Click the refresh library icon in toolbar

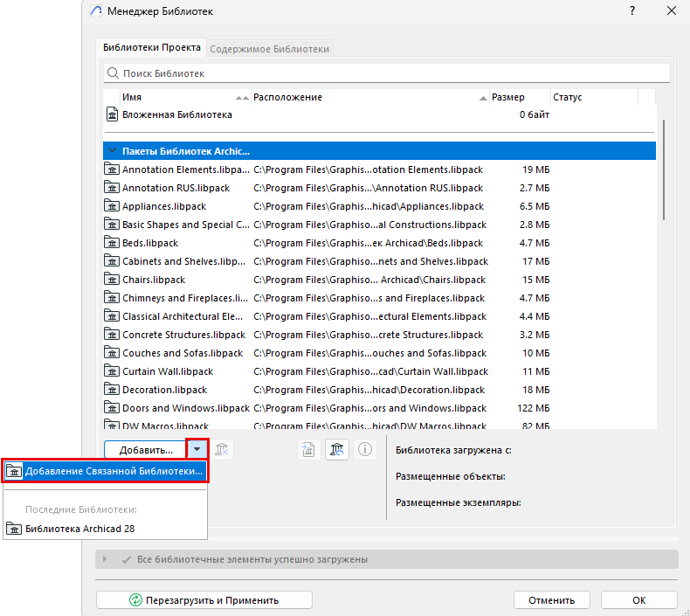point(337,450)
